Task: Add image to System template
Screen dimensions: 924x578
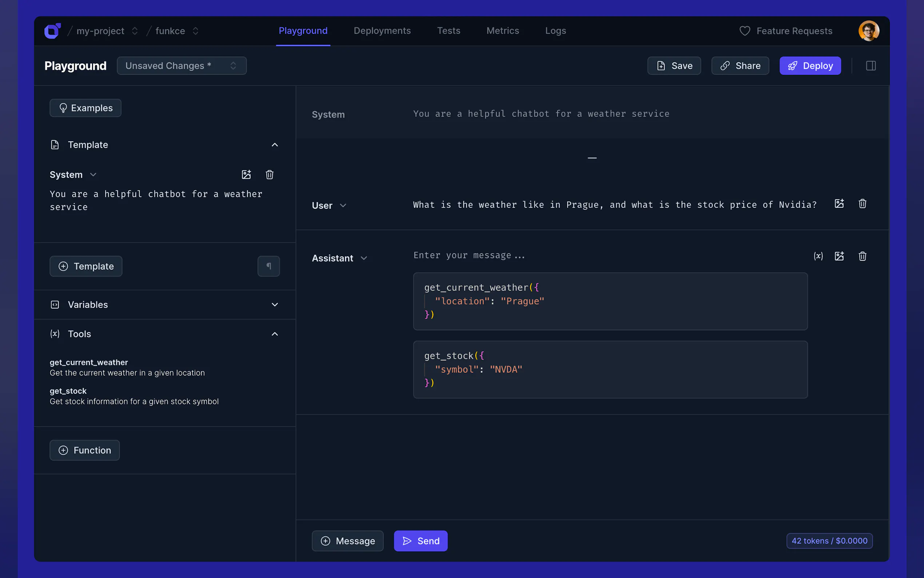Action: point(246,175)
